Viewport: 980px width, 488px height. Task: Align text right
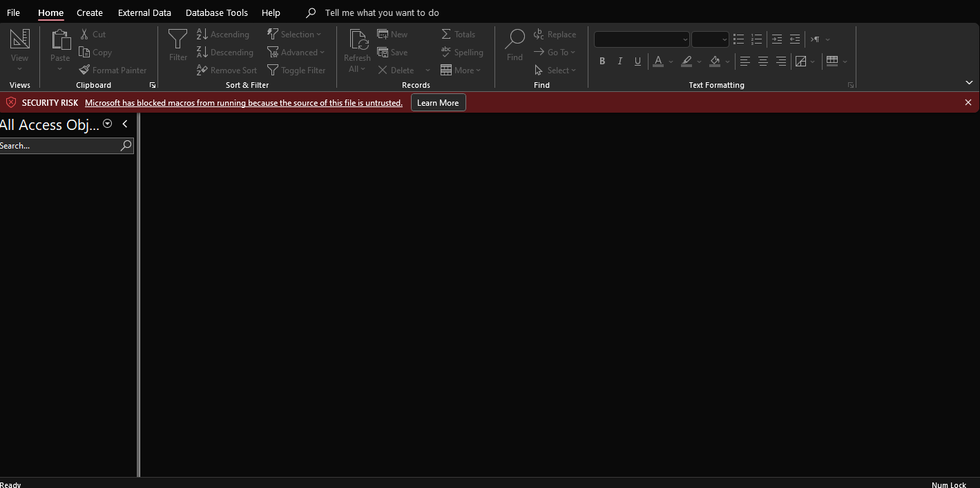pos(780,61)
